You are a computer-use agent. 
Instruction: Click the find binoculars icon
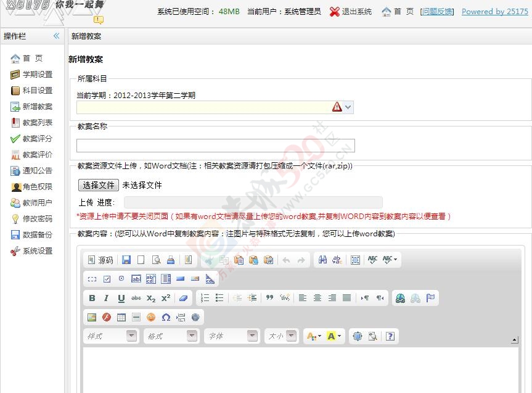322,260
